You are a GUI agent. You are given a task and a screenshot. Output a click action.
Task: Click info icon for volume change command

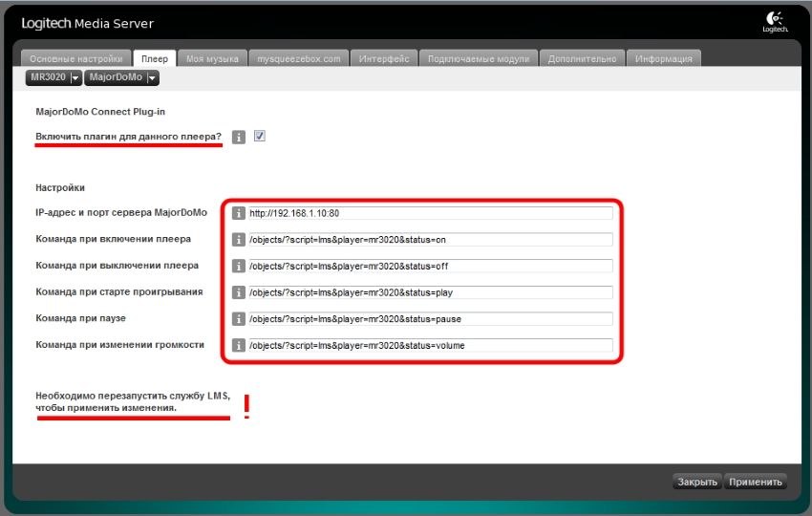pos(238,345)
